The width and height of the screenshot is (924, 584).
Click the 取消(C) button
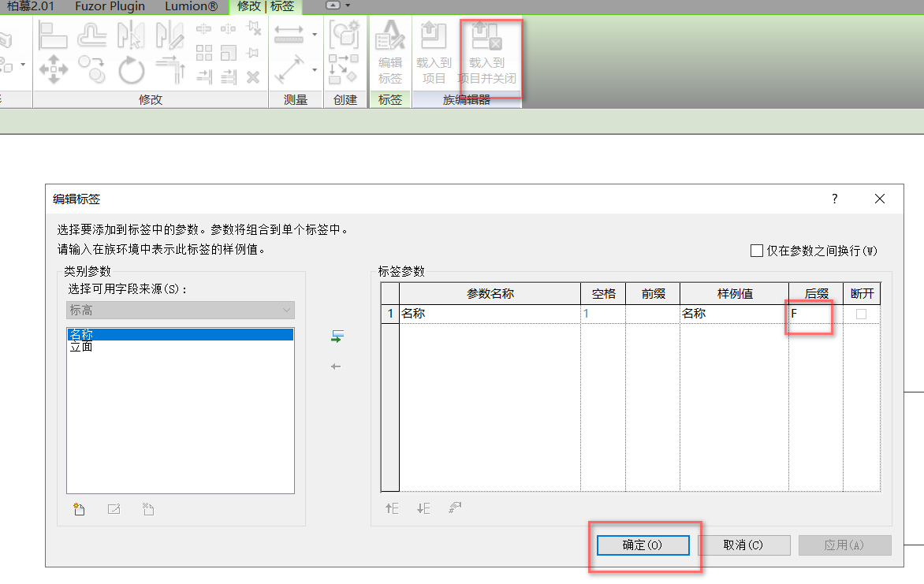pos(743,545)
